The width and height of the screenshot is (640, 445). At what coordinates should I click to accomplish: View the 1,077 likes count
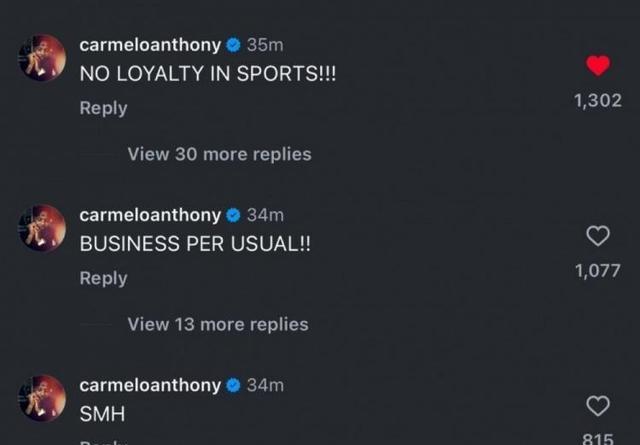(x=598, y=271)
